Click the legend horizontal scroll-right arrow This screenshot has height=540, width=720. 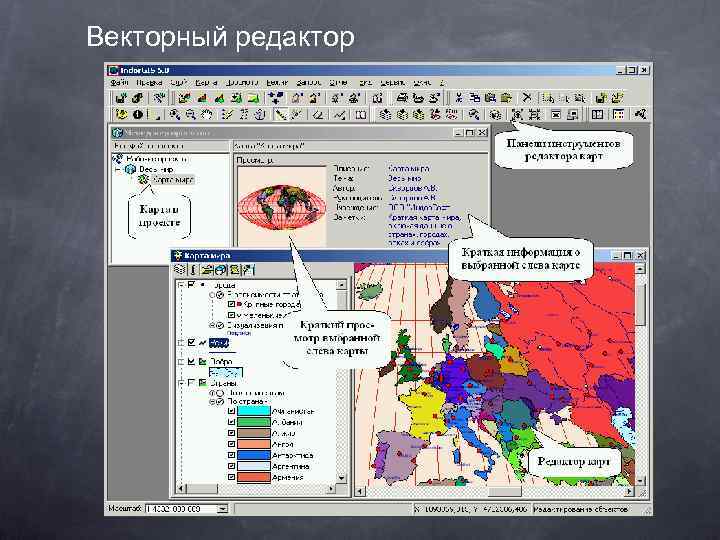click(x=331, y=489)
